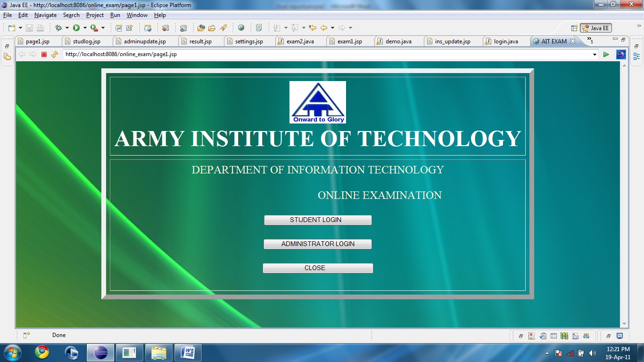
Task: Open Google Chrome from the taskbar
Action: (x=42, y=352)
